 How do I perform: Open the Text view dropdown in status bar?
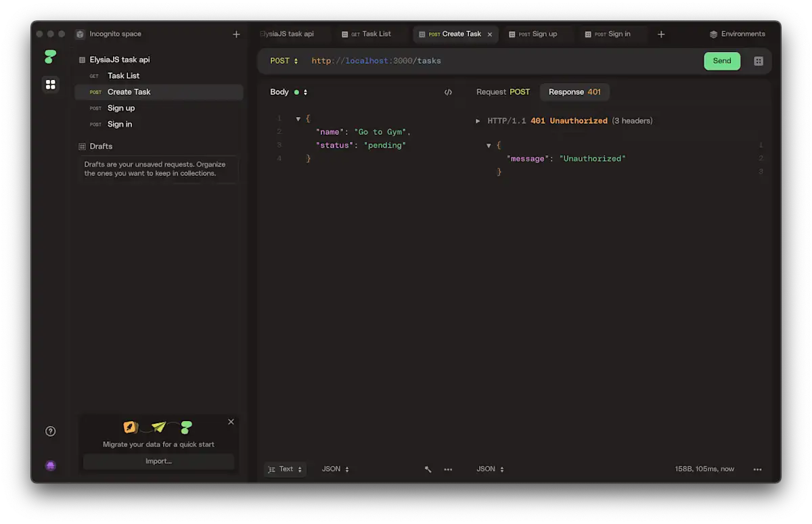[x=285, y=468]
